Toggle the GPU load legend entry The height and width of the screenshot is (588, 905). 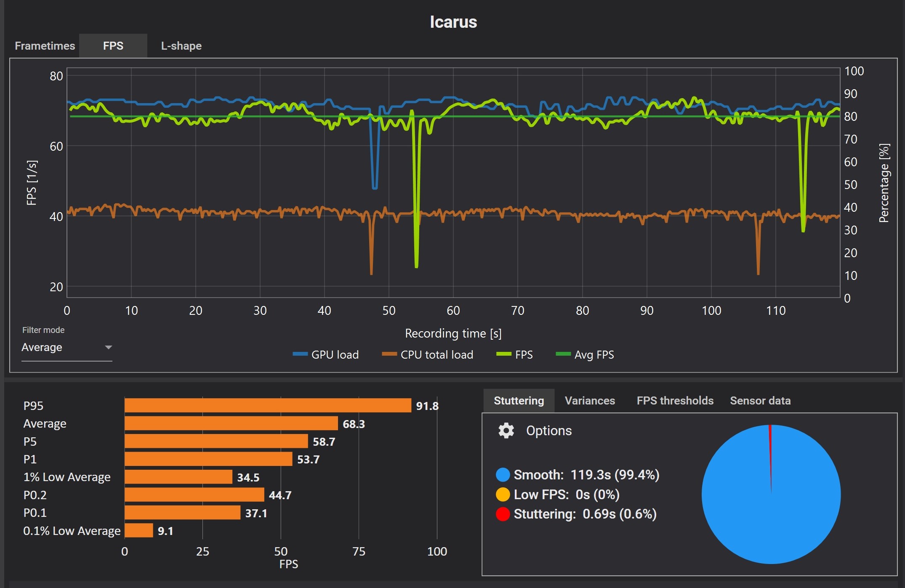coord(326,355)
